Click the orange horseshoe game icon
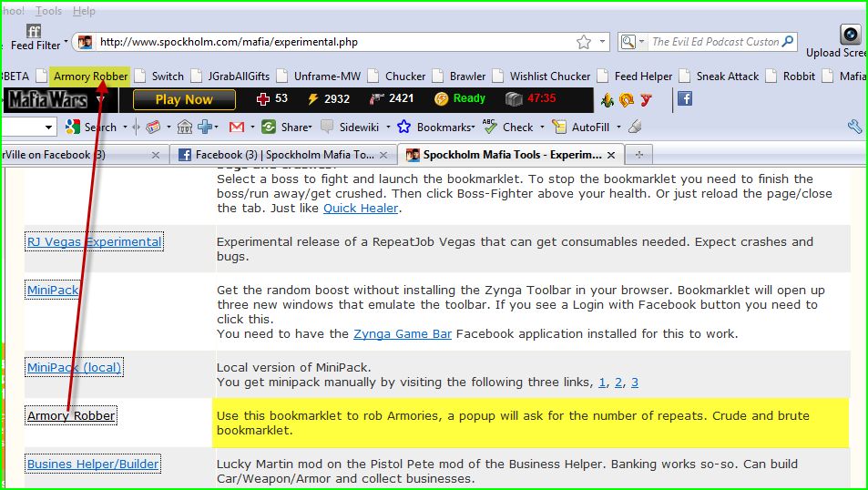 pyautogui.click(x=627, y=99)
